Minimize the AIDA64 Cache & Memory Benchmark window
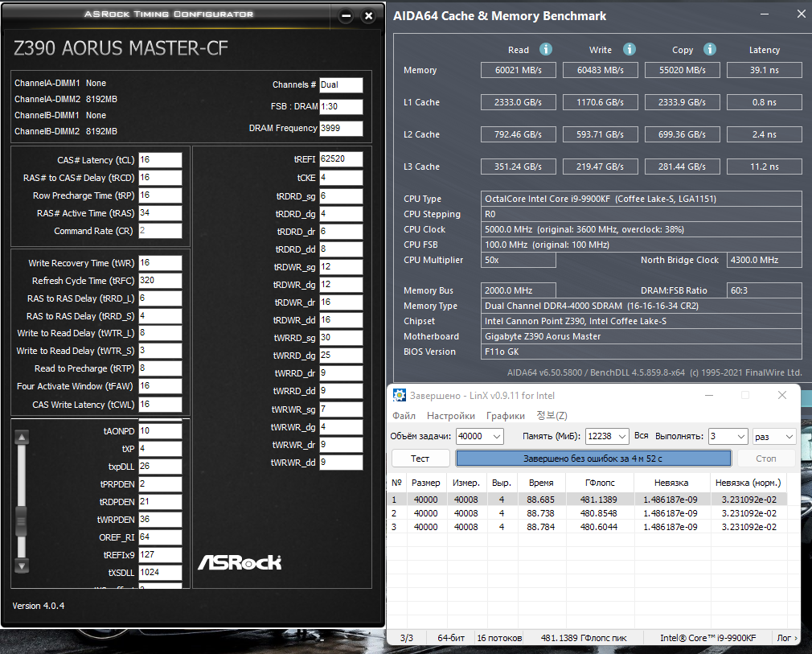The width and height of the screenshot is (812, 654). coord(765,15)
